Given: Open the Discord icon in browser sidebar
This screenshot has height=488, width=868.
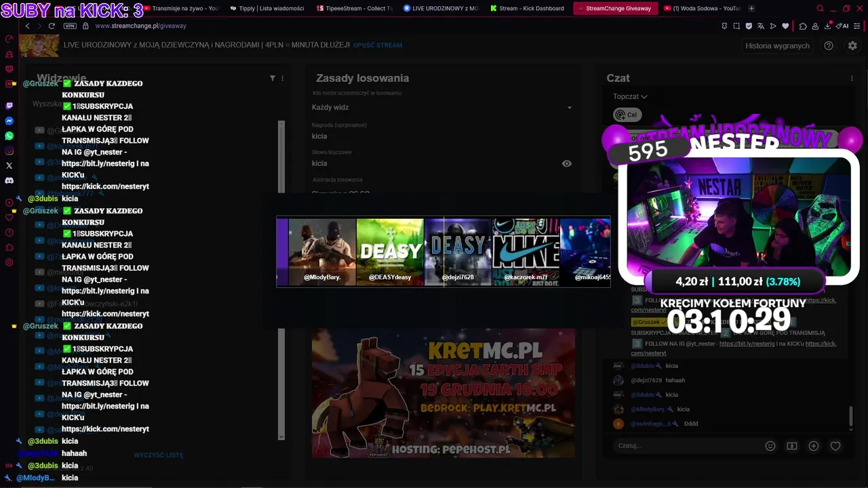Looking at the screenshot, I should coord(9,180).
